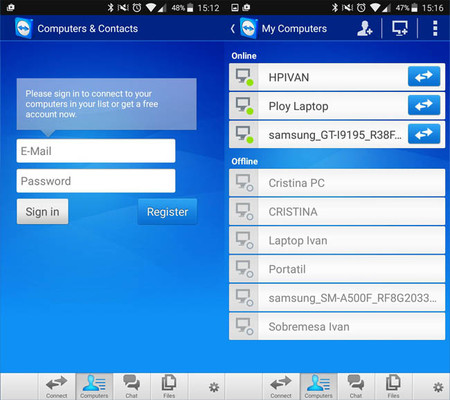Open the three-dot overflow menu
This screenshot has width=450, height=400.
coord(435,28)
